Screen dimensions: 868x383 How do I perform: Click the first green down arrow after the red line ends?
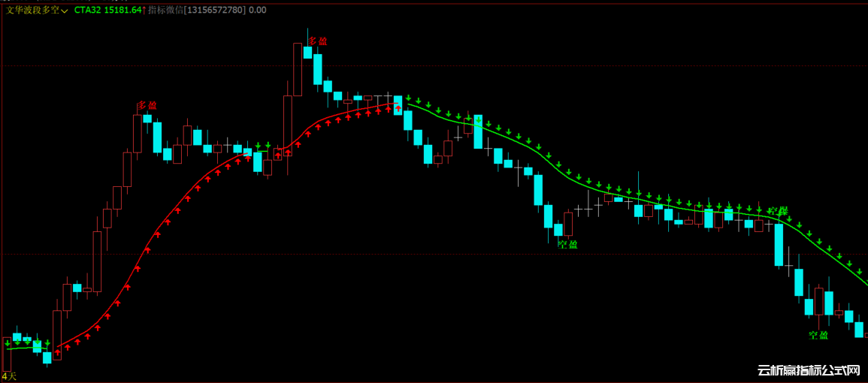point(408,98)
